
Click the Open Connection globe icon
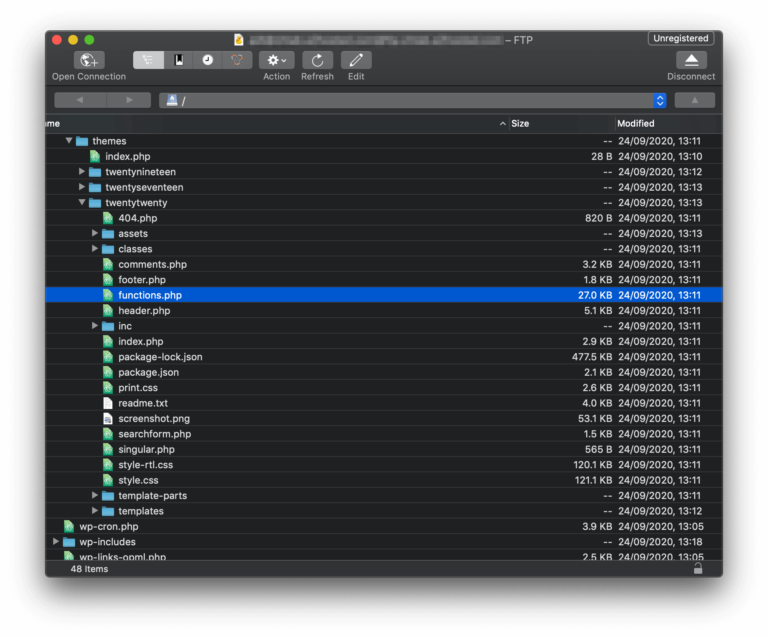coord(89,60)
